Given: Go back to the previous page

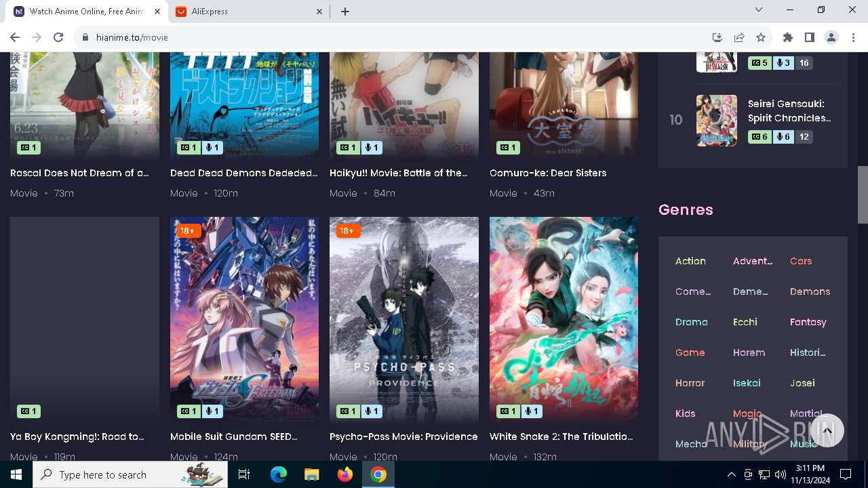Looking at the screenshot, I should coord(15,37).
